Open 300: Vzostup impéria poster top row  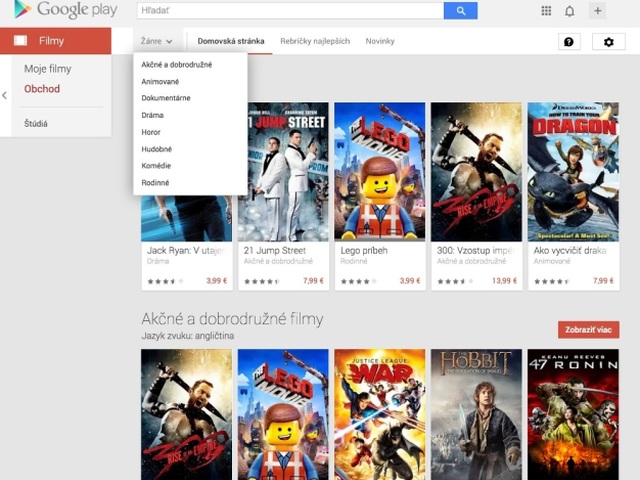(x=476, y=171)
